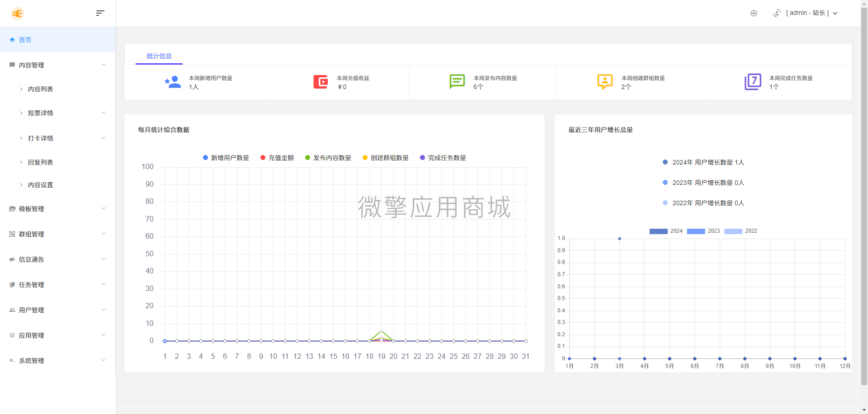Go to 首页 in the sidebar
The height and width of the screenshot is (414, 868).
coord(58,40)
